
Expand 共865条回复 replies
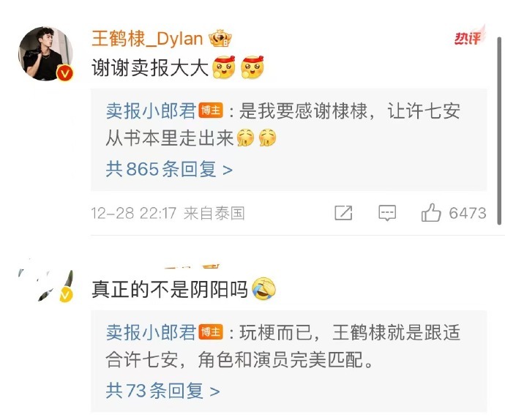coord(169,169)
